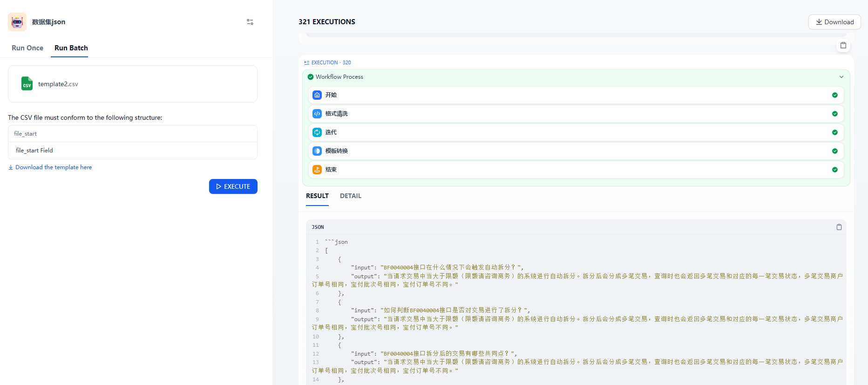Screen dimensions: 868x385
Task: Click the template2.csv uploaded file card
Action: click(133, 84)
